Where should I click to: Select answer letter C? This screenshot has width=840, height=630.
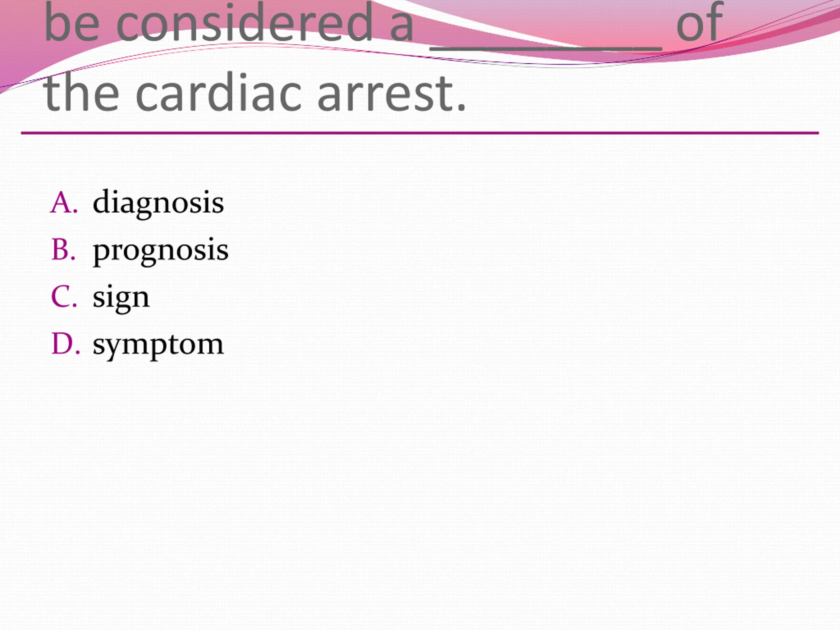64,297
